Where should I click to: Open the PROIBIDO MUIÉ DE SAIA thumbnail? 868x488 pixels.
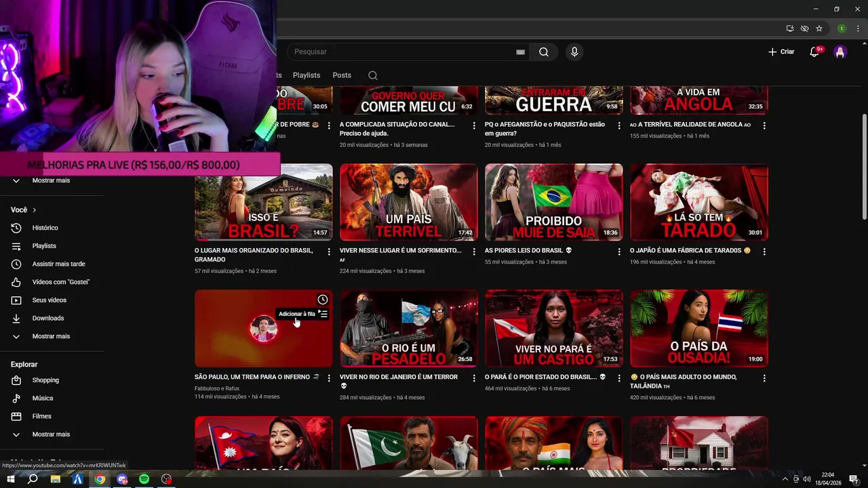click(554, 202)
